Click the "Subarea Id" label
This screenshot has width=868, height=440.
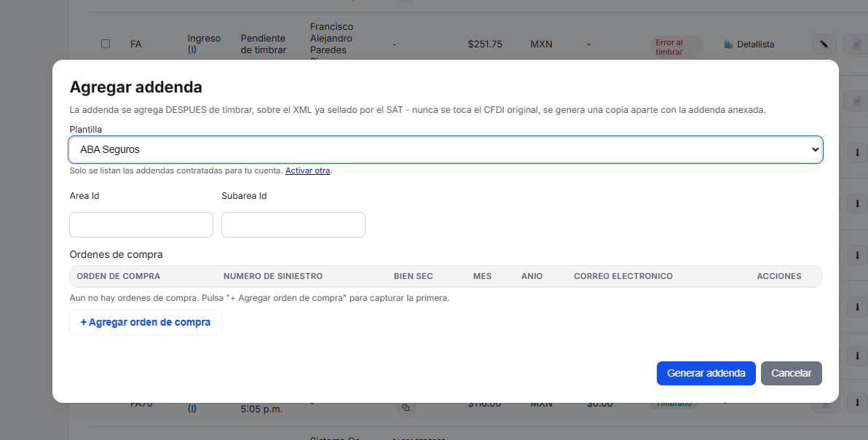pos(244,196)
